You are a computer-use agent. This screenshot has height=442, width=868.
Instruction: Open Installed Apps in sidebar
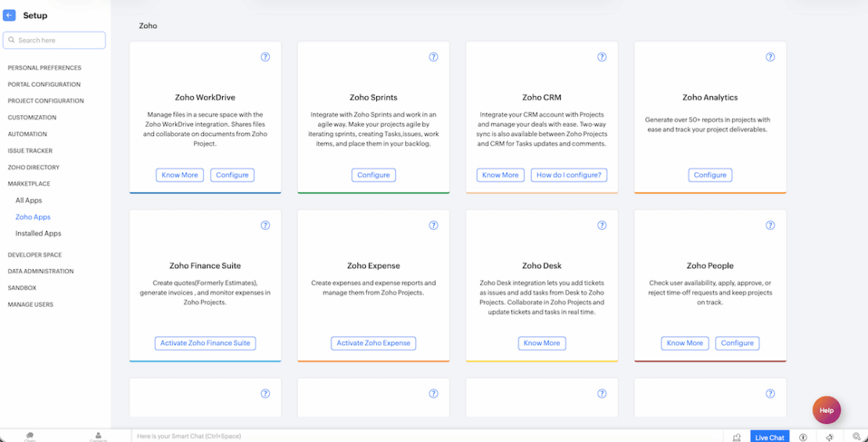coord(38,234)
